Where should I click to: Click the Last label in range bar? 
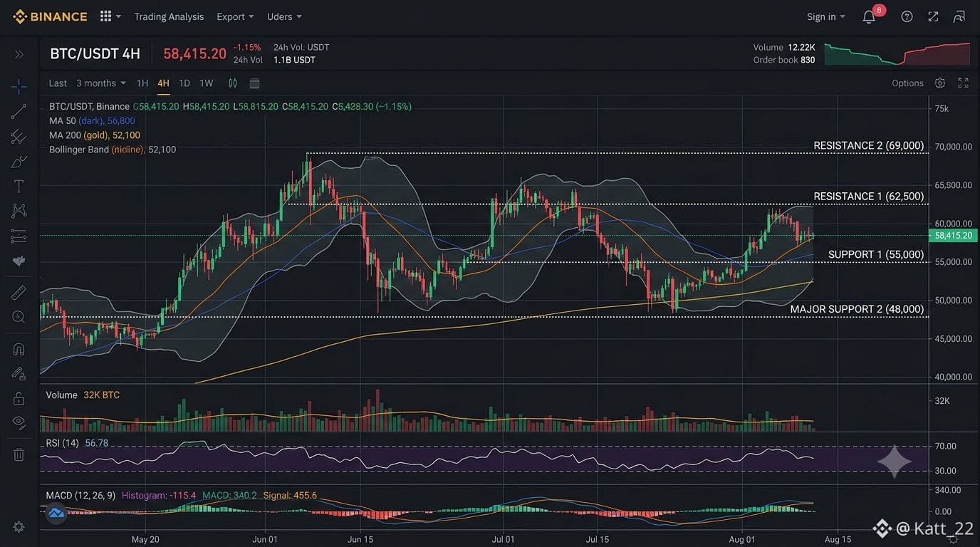coord(58,83)
